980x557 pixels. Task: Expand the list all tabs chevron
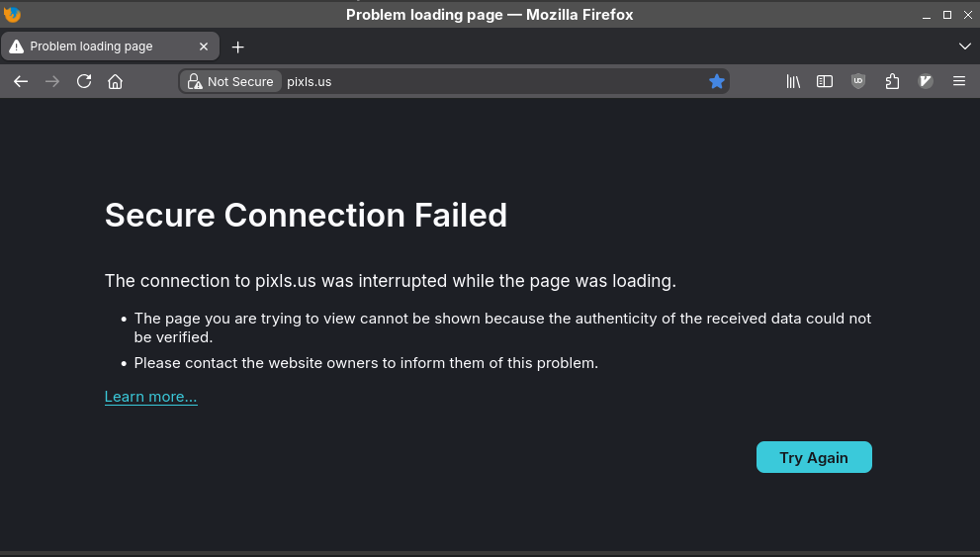coord(965,46)
